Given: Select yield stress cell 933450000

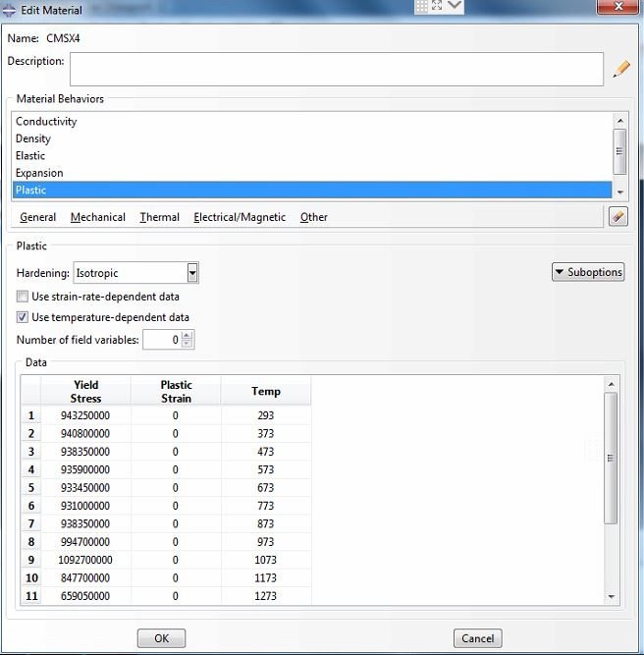Looking at the screenshot, I should click(x=85, y=487).
